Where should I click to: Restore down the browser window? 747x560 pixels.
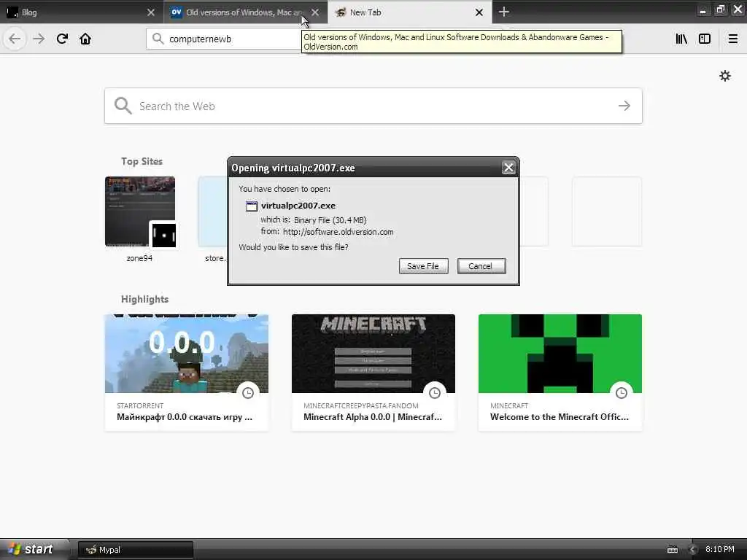point(720,9)
